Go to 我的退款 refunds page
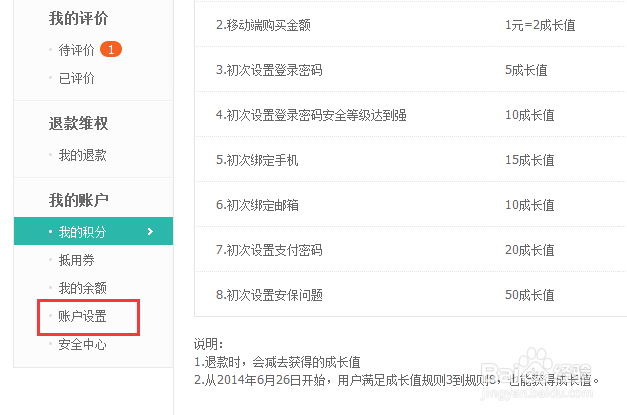The image size is (627, 415). tap(82, 156)
